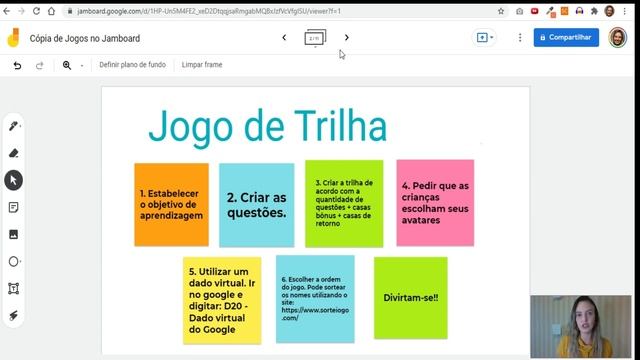Click the Compartilhar share button
Screen dimensions: 640x360
pyautogui.click(x=566, y=38)
